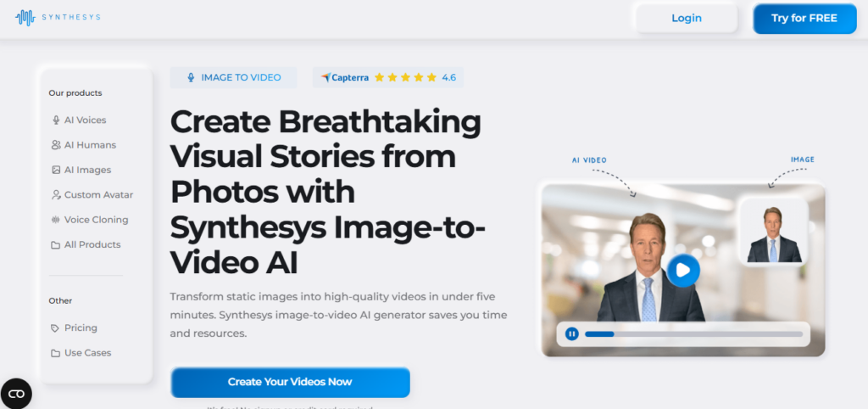Click the microphone icon beside AI Voices
The height and width of the screenshot is (409, 868).
pos(56,120)
